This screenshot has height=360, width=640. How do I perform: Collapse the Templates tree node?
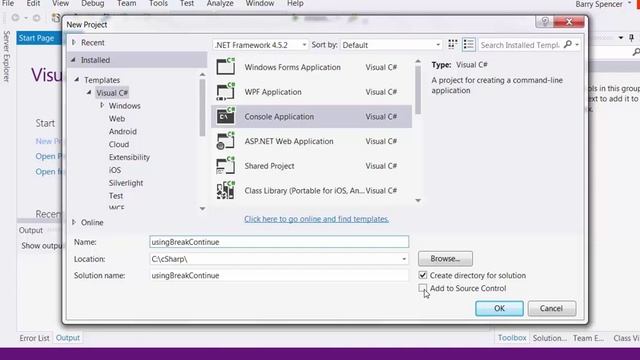pyautogui.click(x=77, y=80)
